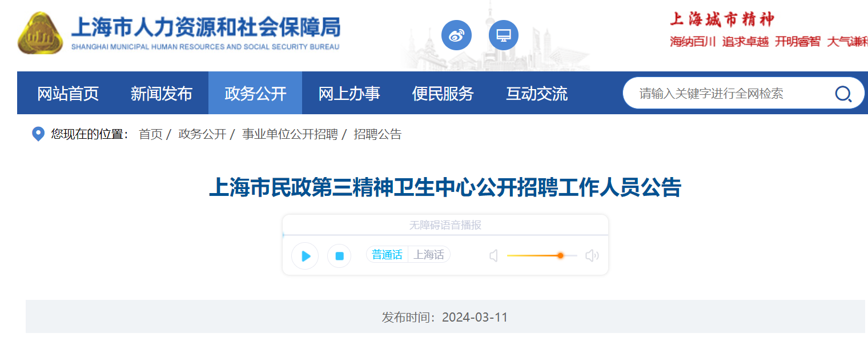The width and height of the screenshot is (868, 349).
Task: Play the audio broadcast
Action: click(305, 256)
